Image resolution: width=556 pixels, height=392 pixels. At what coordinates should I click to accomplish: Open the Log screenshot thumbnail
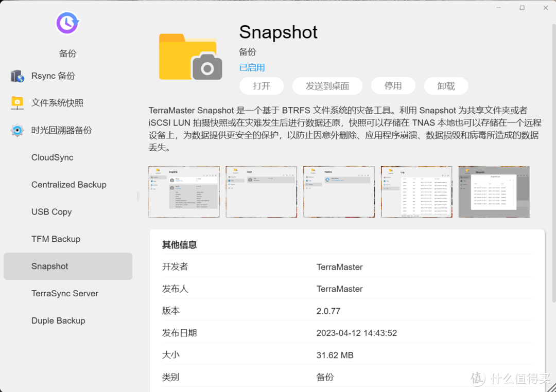pos(416,192)
